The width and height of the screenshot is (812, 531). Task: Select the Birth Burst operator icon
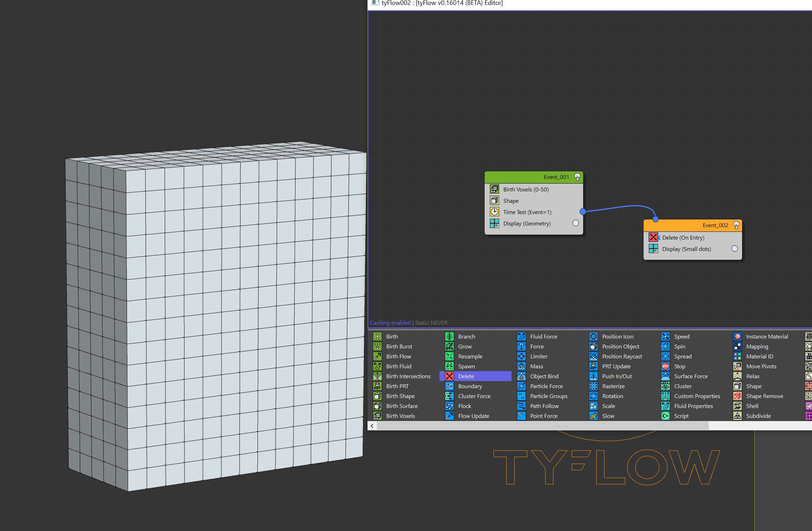(x=377, y=346)
